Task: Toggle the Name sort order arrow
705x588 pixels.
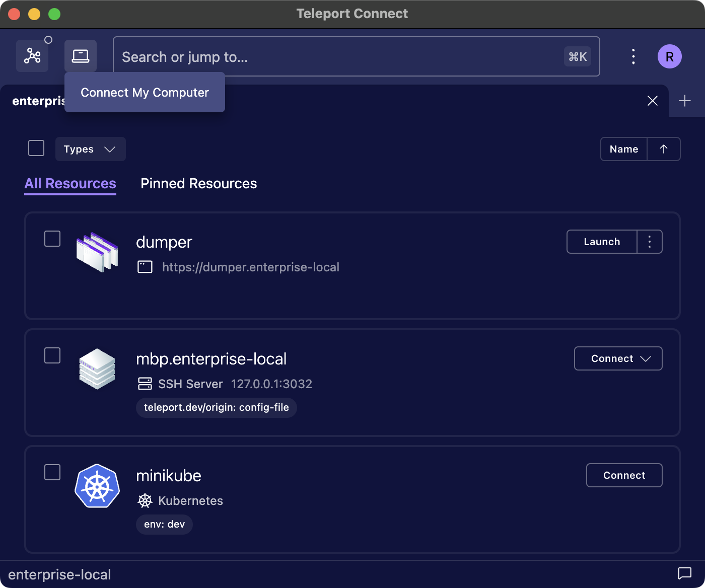Action: click(663, 149)
